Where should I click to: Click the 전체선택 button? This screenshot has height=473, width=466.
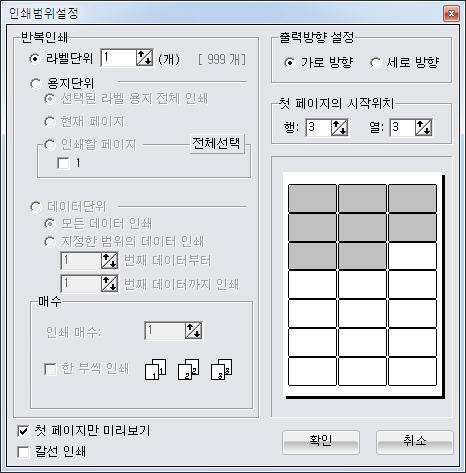click(x=217, y=144)
